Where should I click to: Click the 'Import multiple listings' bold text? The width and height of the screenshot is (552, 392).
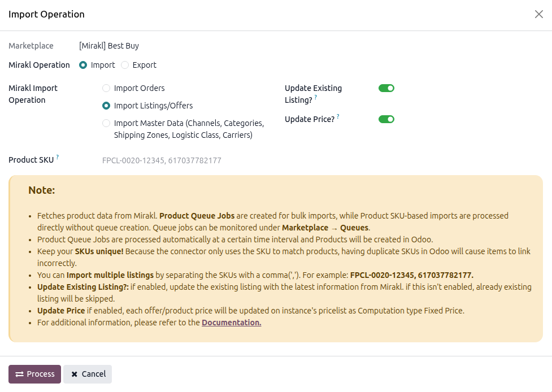click(110, 275)
